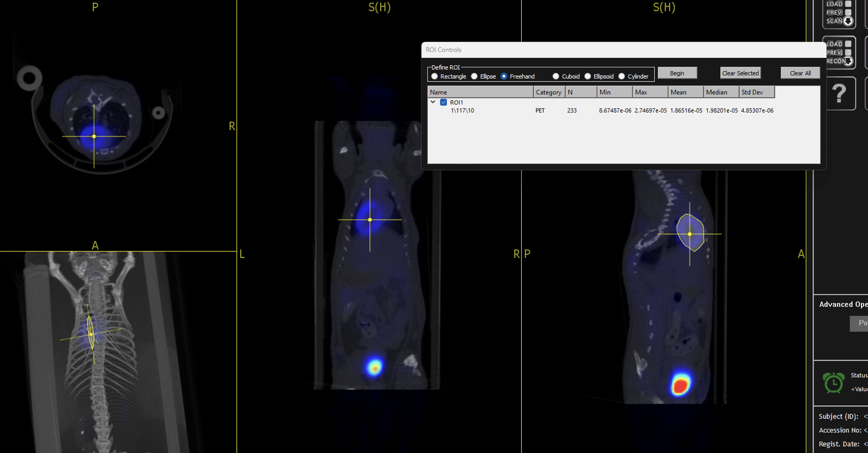868x453 pixels.
Task: Click the green alarm clock status icon
Action: click(x=833, y=382)
